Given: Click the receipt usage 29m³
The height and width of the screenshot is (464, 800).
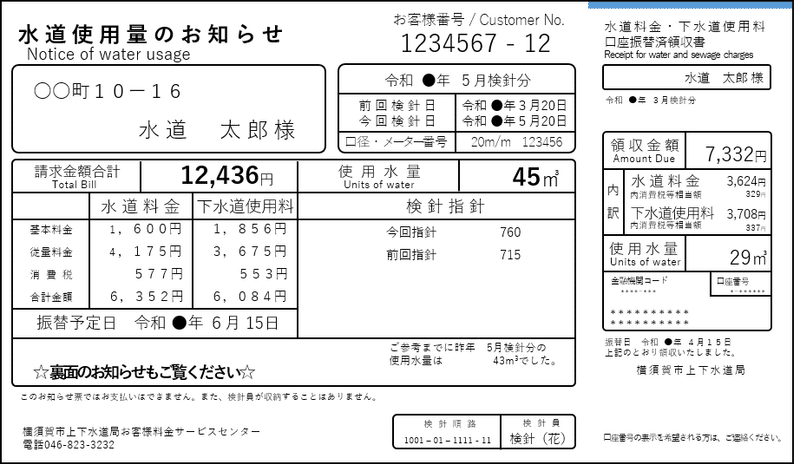Looking at the screenshot, I should point(748,257).
